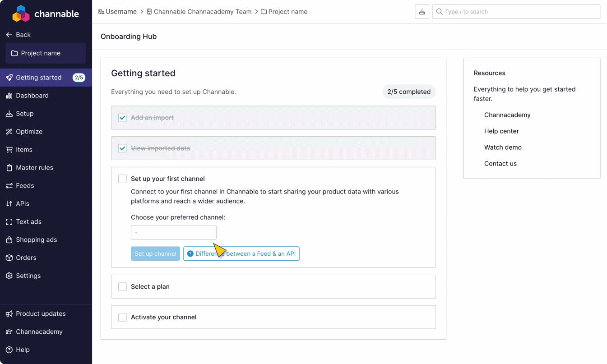The height and width of the screenshot is (364, 607).
Task: Open the Help question mark icon
Action: tap(9, 350)
